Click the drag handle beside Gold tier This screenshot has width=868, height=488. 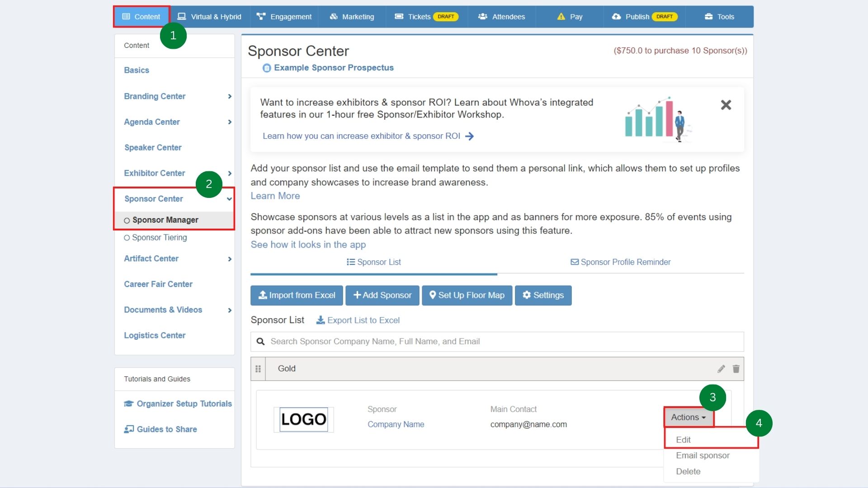click(x=258, y=369)
